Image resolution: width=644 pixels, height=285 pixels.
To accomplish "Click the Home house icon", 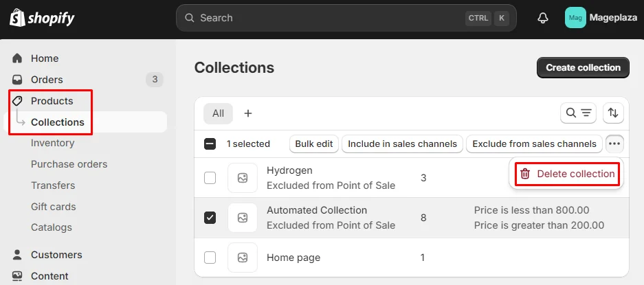I will tap(17, 58).
